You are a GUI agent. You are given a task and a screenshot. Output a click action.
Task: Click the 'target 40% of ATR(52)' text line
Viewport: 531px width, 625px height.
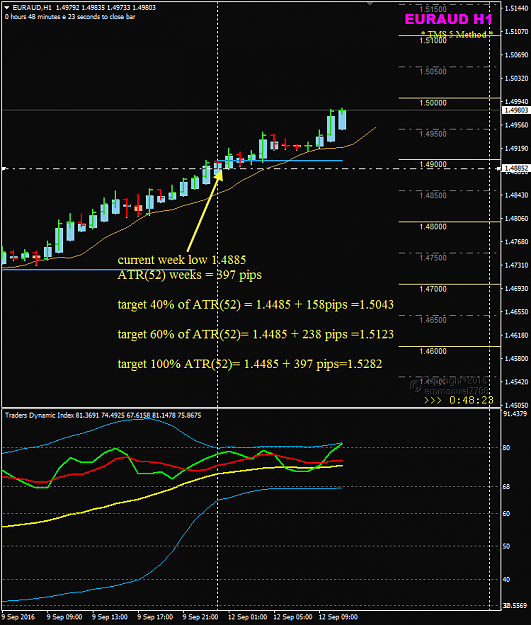pos(256,305)
